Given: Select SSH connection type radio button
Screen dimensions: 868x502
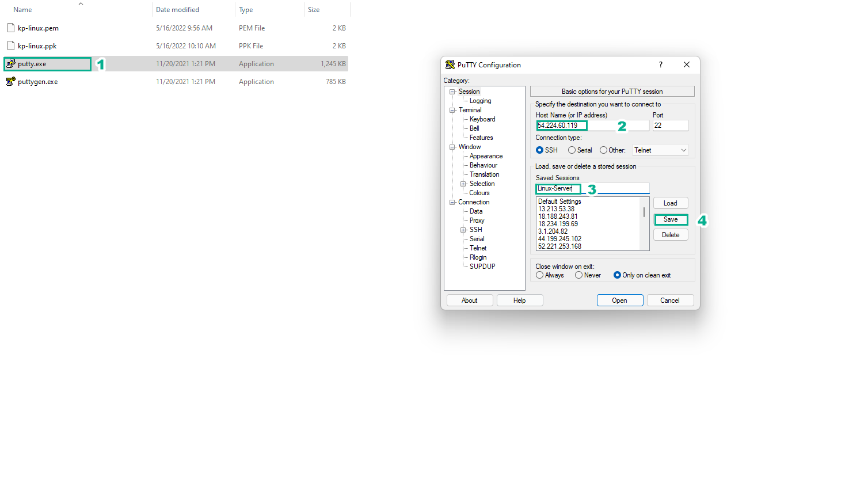Looking at the screenshot, I should 539,150.
